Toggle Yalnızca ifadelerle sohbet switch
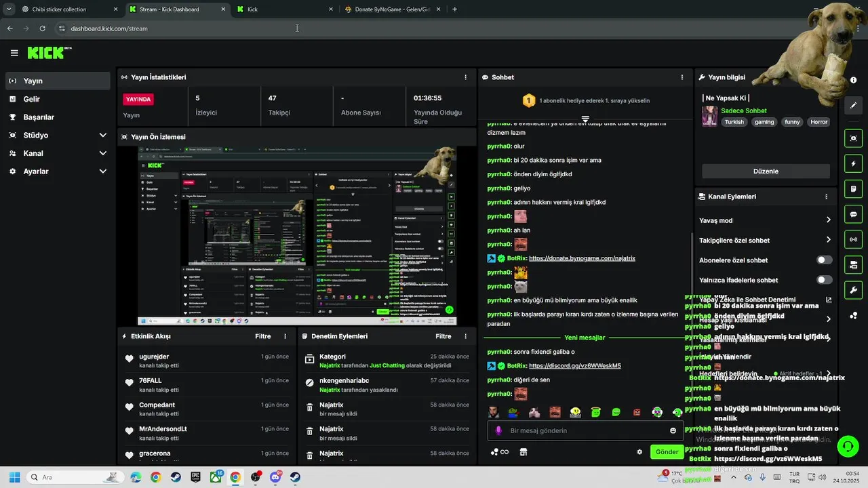868x488 pixels. tap(825, 280)
